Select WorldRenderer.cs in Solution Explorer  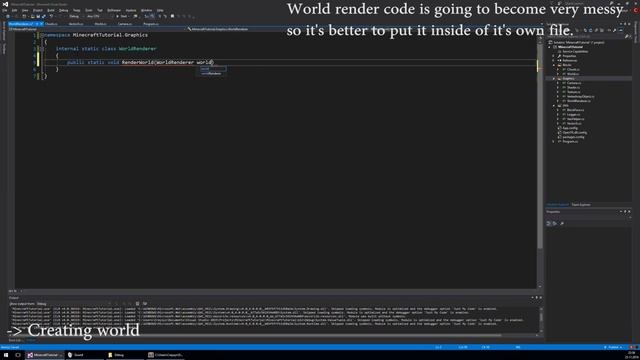click(578, 101)
